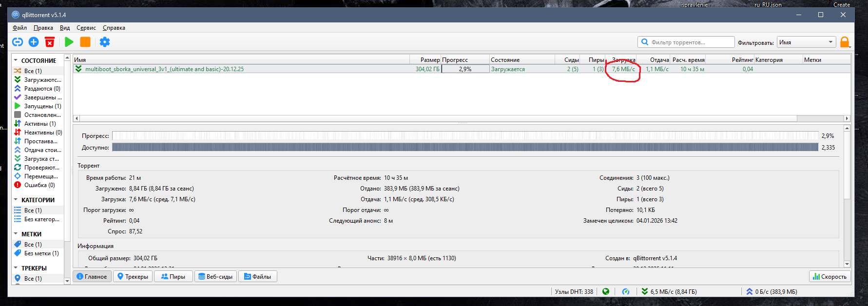Screen dimensions: 868x306
Task: Filter by Ошибка (0) status
Action: [x=38, y=185]
